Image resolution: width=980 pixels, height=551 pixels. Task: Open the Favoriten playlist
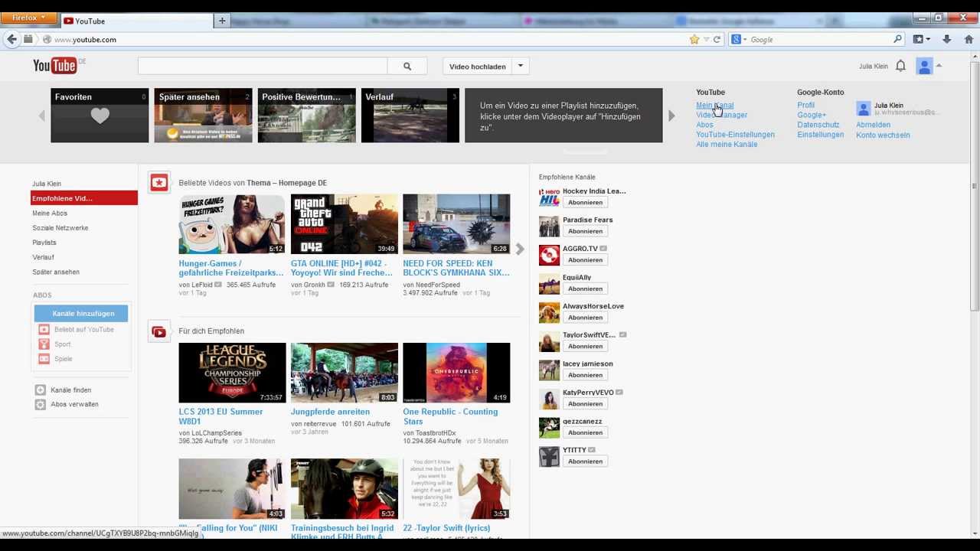(100, 116)
